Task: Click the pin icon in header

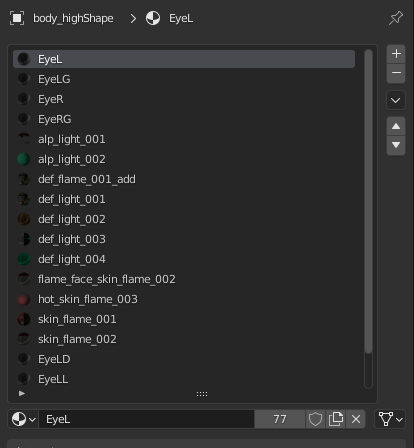Action: click(x=396, y=18)
